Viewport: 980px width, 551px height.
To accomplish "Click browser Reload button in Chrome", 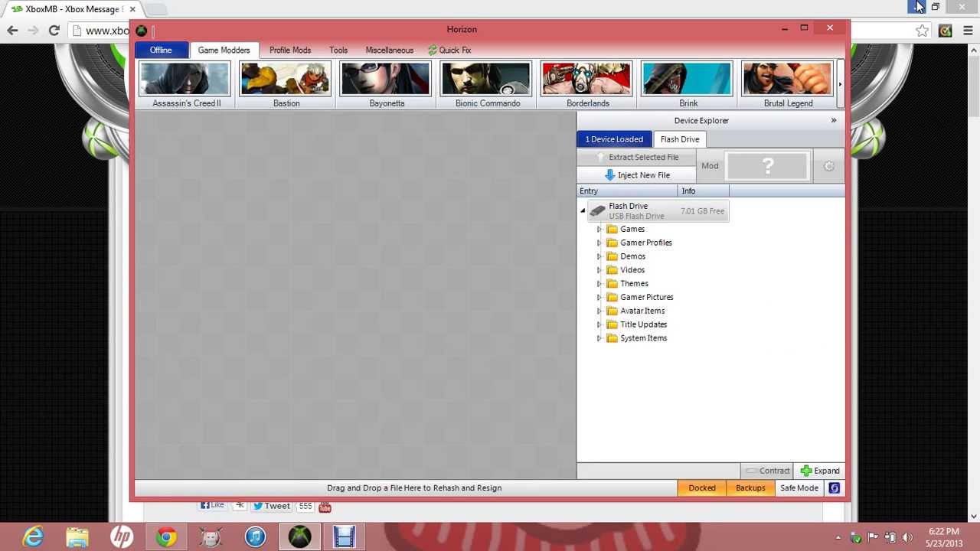I will point(54,31).
